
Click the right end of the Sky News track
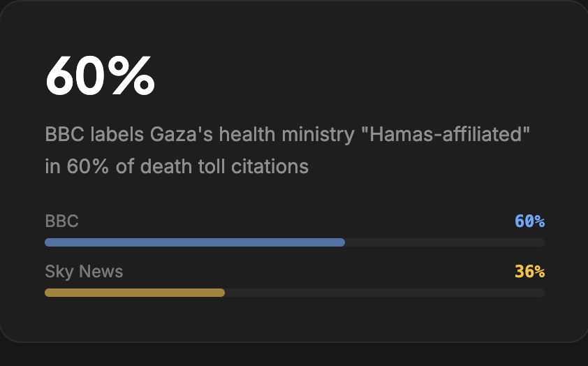point(541,293)
